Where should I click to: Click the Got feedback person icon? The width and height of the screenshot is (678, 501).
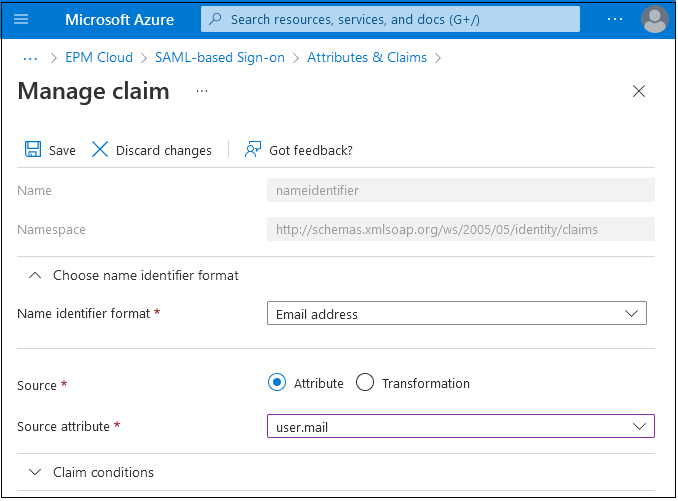pyautogui.click(x=253, y=149)
